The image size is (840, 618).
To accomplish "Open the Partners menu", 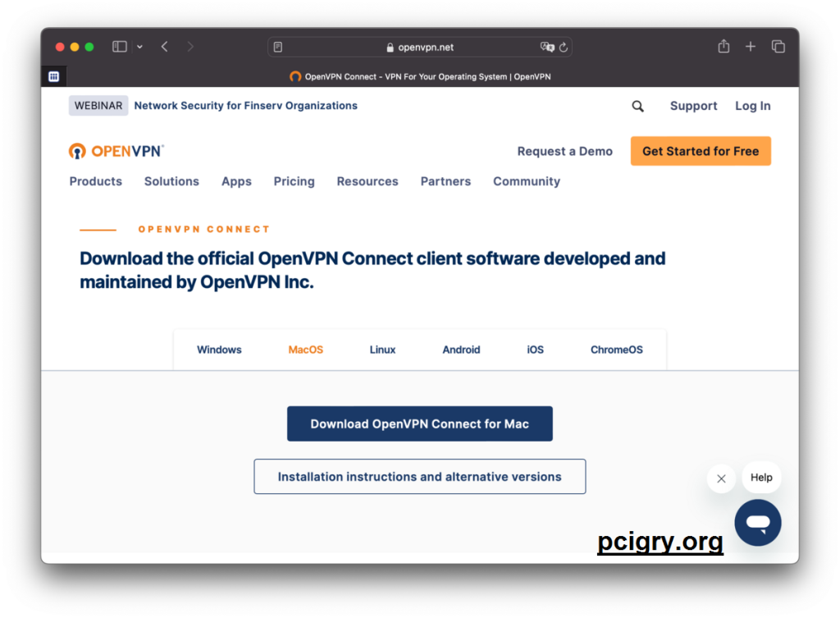I will 445,181.
